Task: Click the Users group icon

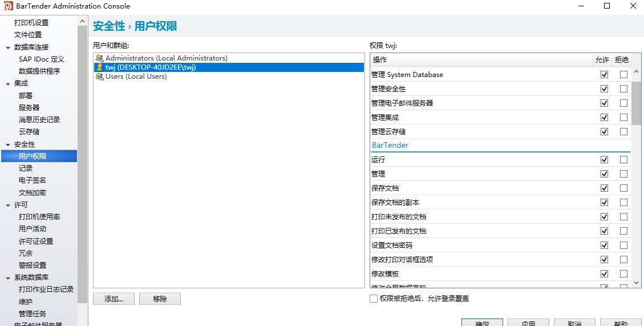Action: pos(99,77)
